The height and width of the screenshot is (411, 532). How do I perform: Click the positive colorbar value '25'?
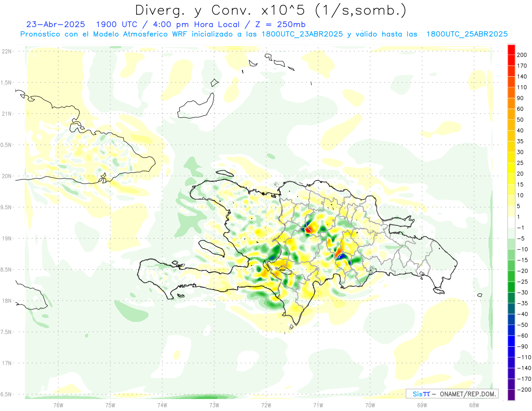click(x=521, y=163)
